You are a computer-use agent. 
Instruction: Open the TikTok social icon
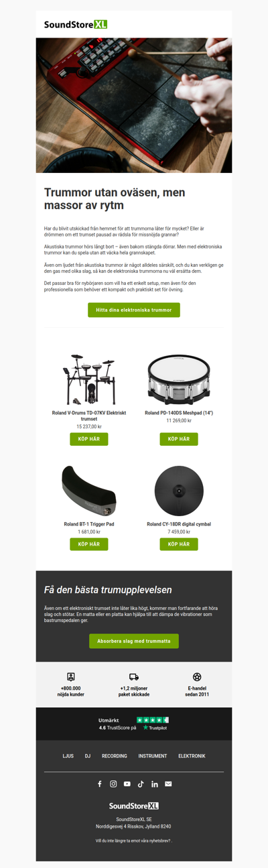coord(141,784)
